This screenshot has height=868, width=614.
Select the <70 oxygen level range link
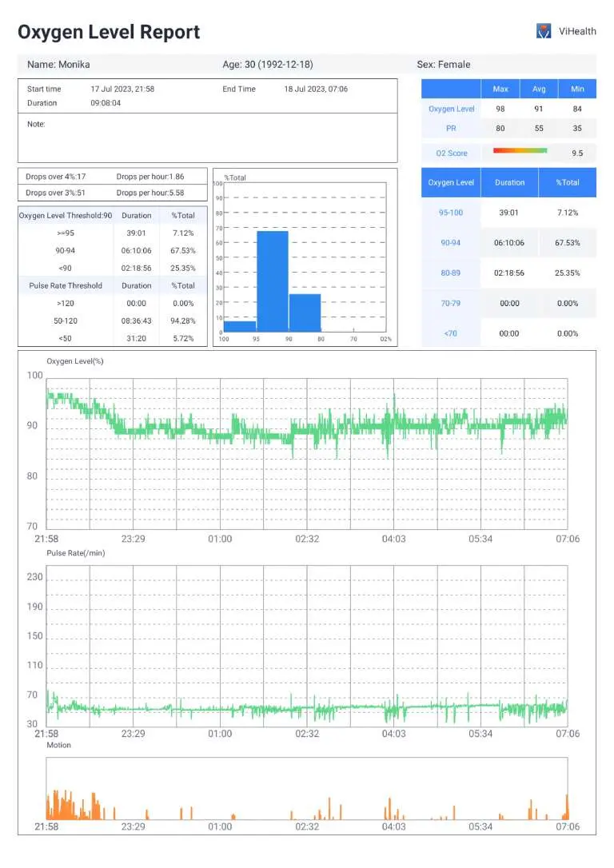[451, 333]
